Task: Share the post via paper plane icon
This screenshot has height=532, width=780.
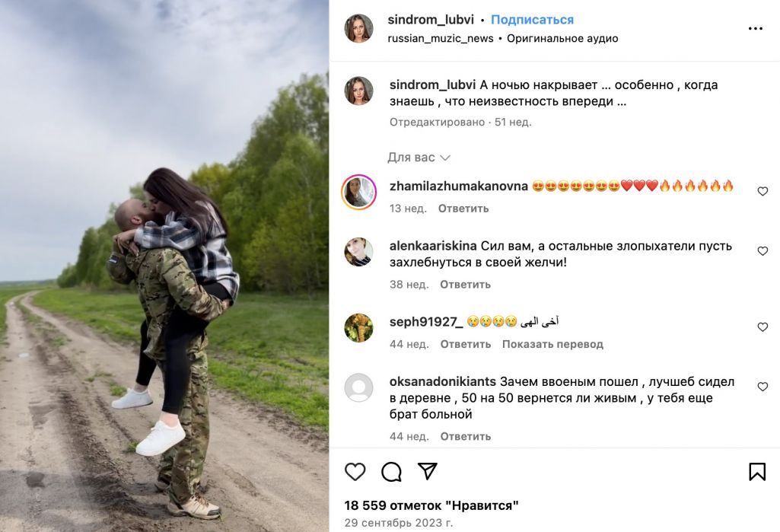Action: point(428,471)
